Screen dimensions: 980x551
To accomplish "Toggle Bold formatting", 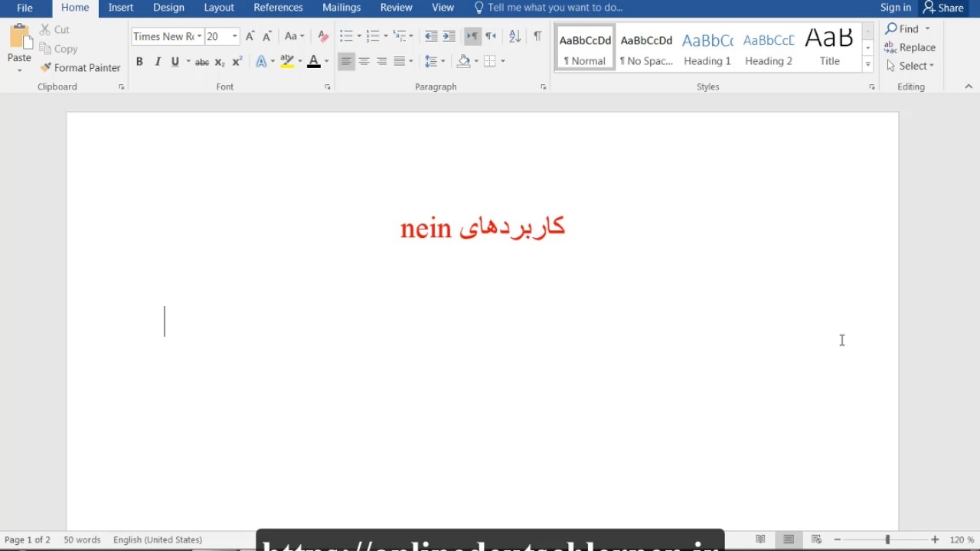I will pos(139,61).
